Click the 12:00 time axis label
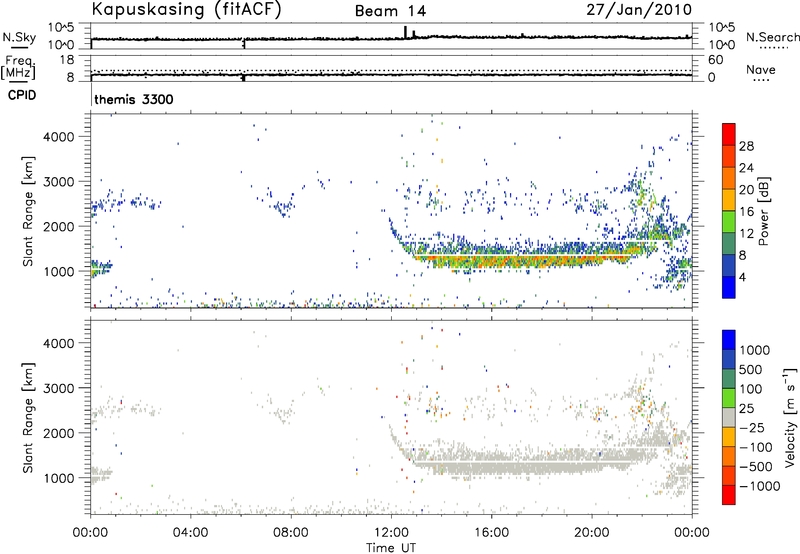This screenshot has height=554, width=800. click(x=391, y=533)
